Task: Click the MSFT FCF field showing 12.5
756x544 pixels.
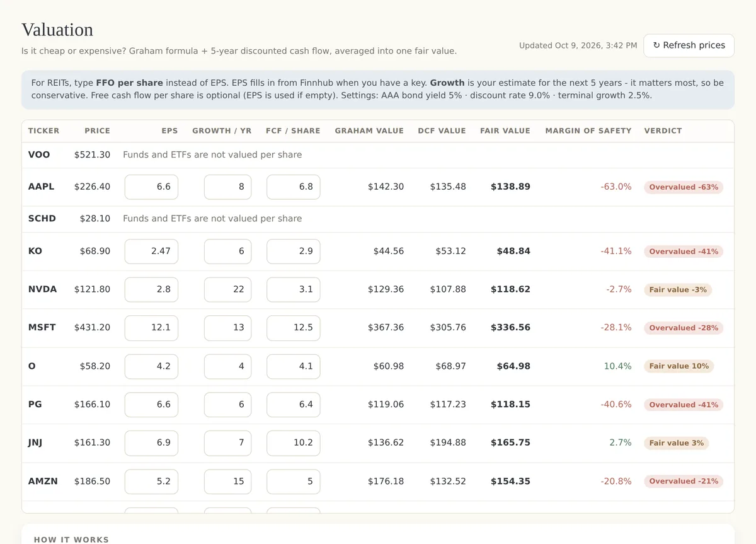Action: click(293, 328)
